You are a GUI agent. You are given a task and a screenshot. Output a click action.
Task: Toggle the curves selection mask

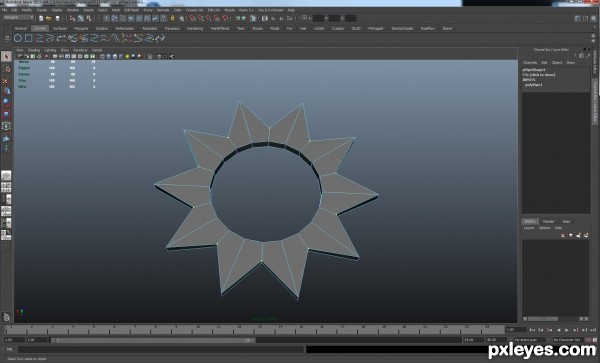click(123, 18)
